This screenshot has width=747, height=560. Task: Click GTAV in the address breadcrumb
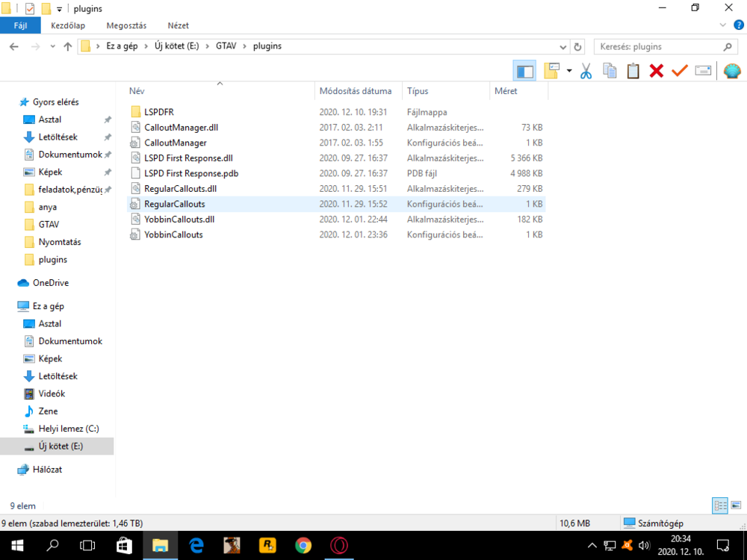point(226,46)
